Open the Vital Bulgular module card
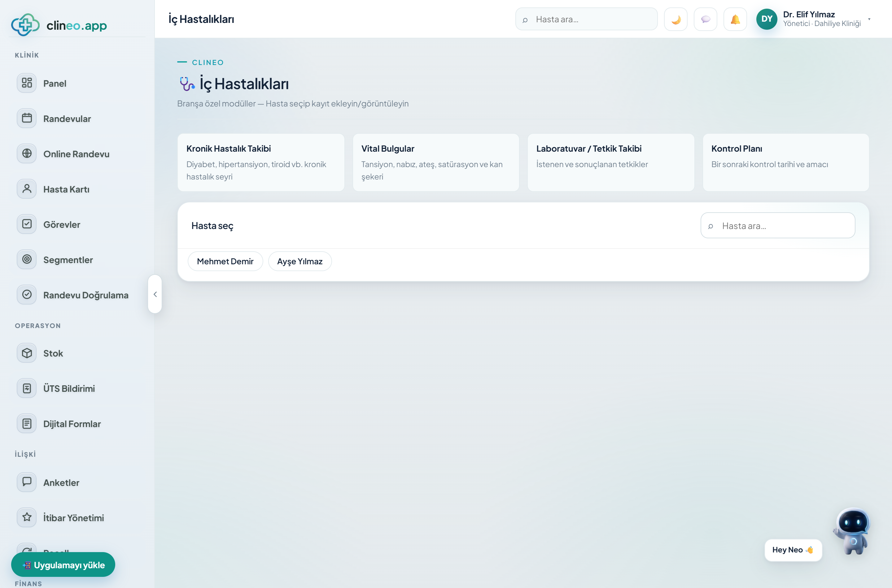Image resolution: width=892 pixels, height=588 pixels. tap(436, 162)
